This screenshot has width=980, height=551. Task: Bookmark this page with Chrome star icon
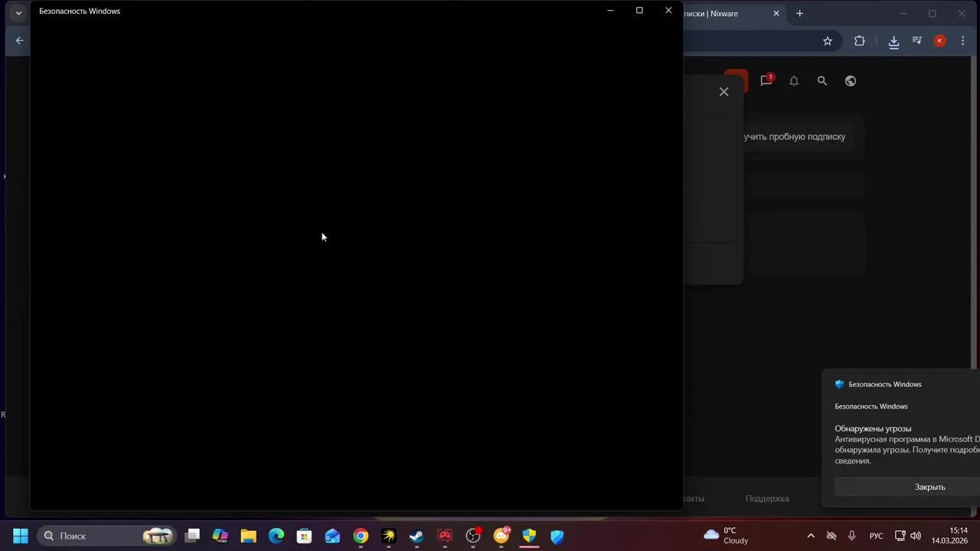click(828, 41)
